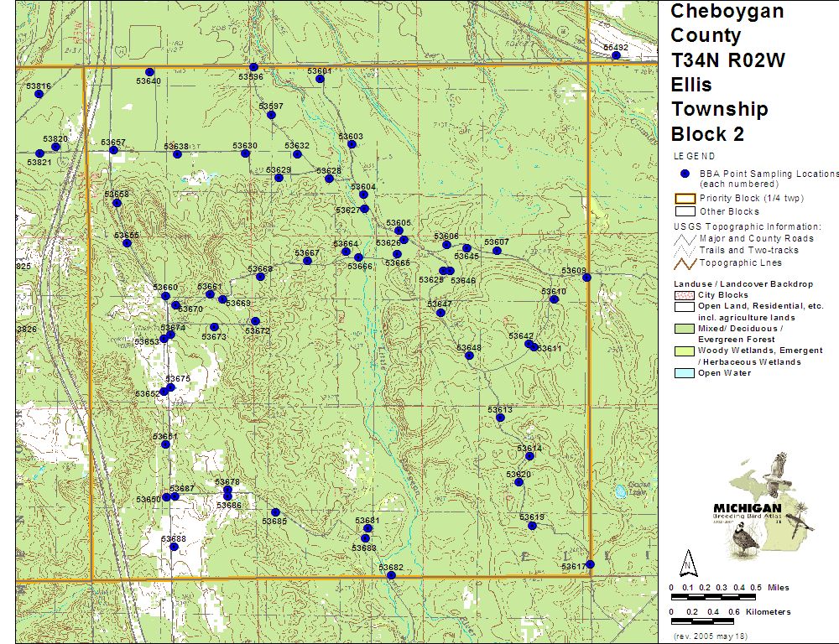Select the sampling point labeled 55492
The height and width of the screenshot is (644, 839).
pyautogui.click(x=616, y=55)
